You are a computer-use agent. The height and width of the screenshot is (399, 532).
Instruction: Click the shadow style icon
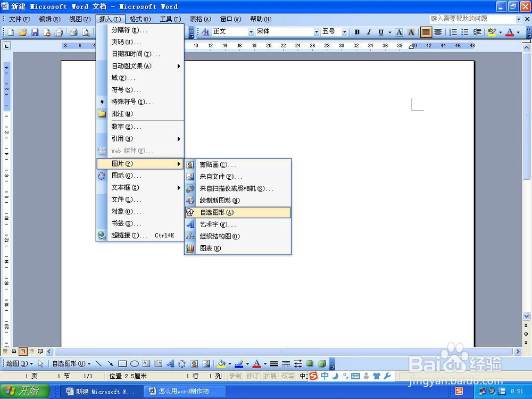click(x=310, y=364)
